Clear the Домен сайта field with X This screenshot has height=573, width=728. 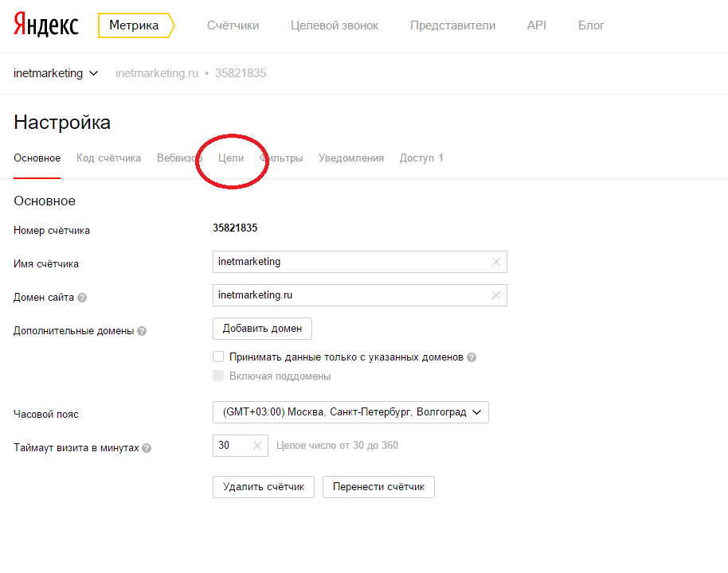point(496,295)
